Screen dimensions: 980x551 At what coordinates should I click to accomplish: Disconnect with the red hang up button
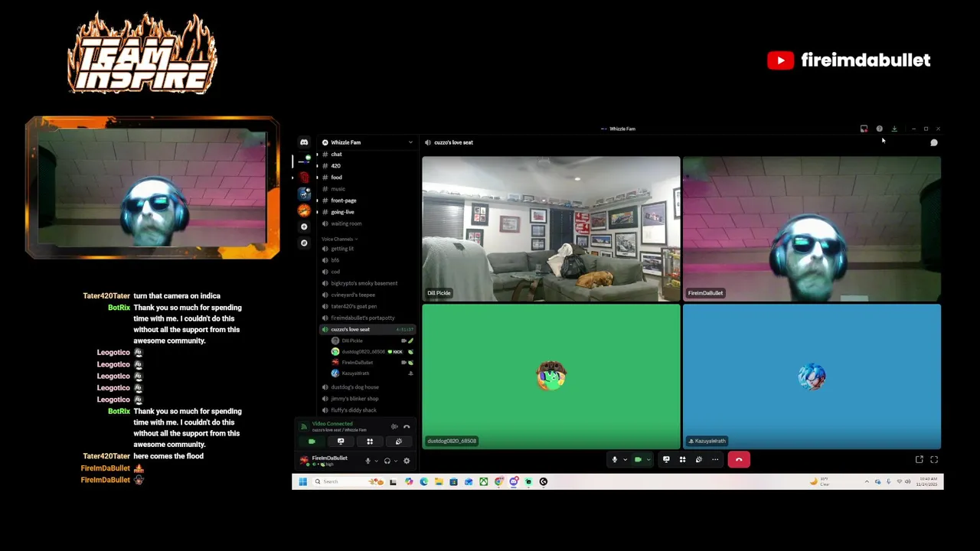tap(739, 459)
